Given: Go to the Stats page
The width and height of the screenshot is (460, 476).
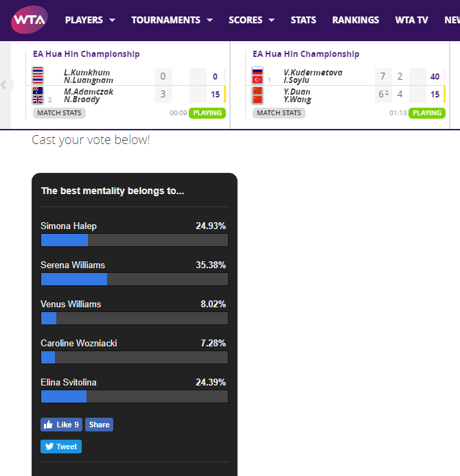Looking at the screenshot, I should (x=303, y=20).
